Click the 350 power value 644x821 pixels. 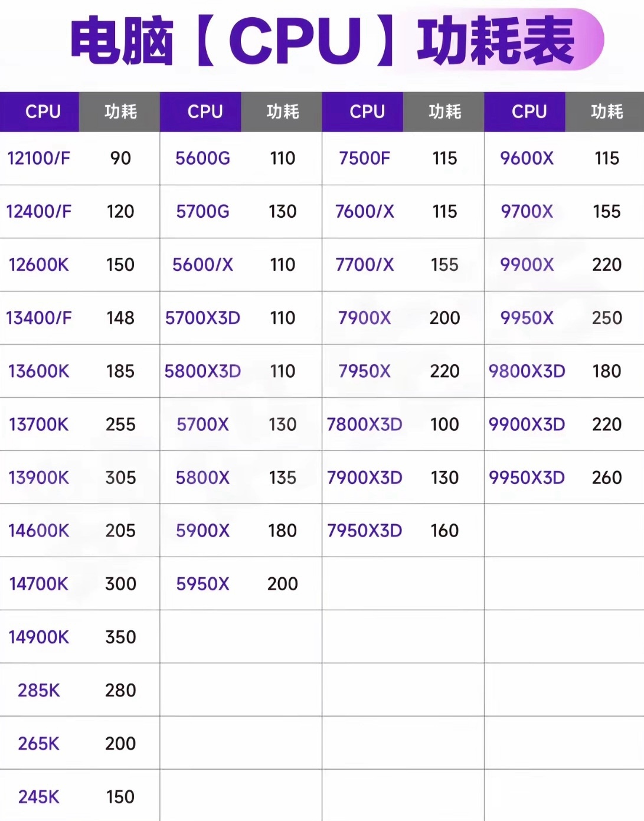(x=120, y=637)
